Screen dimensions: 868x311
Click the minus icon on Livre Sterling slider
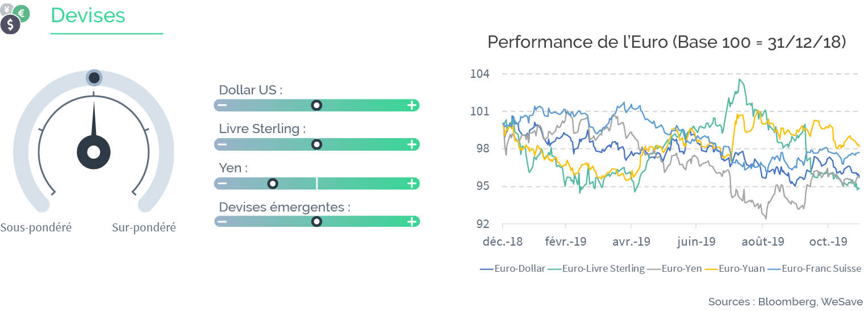[x=222, y=144]
